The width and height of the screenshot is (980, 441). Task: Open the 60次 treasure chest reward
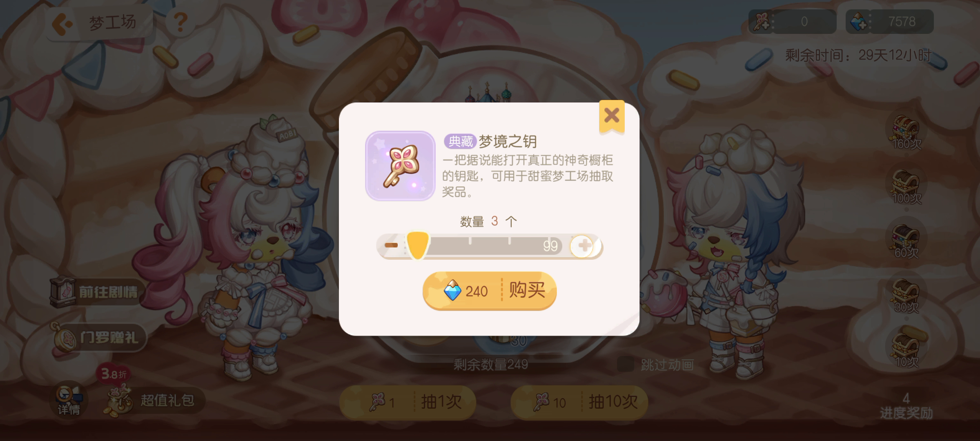(x=906, y=241)
